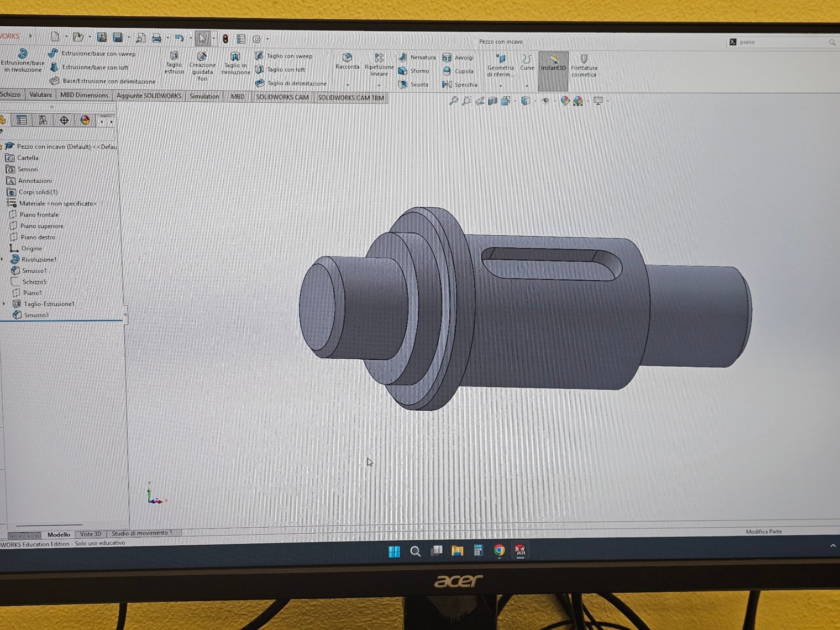Open Options gear icon
Screen dimensions: 840x630
pos(257,40)
